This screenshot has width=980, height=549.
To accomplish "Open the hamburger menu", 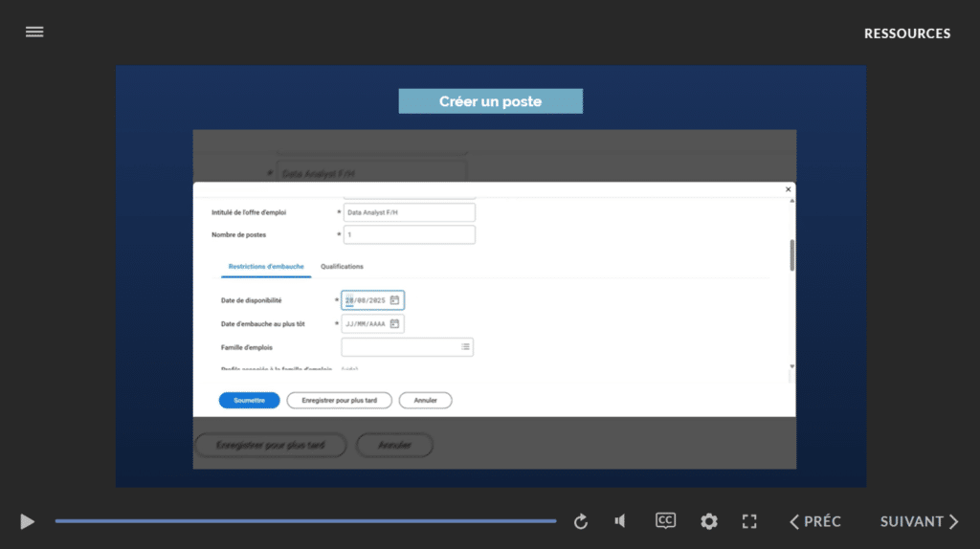I will 34,32.
